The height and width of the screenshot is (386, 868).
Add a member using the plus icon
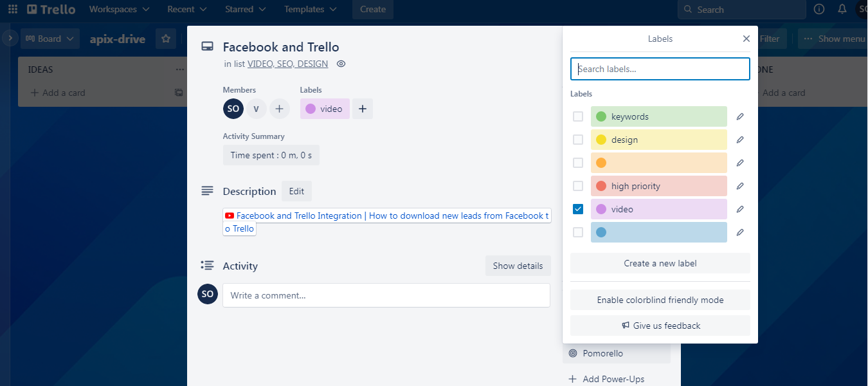pyautogui.click(x=279, y=109)
